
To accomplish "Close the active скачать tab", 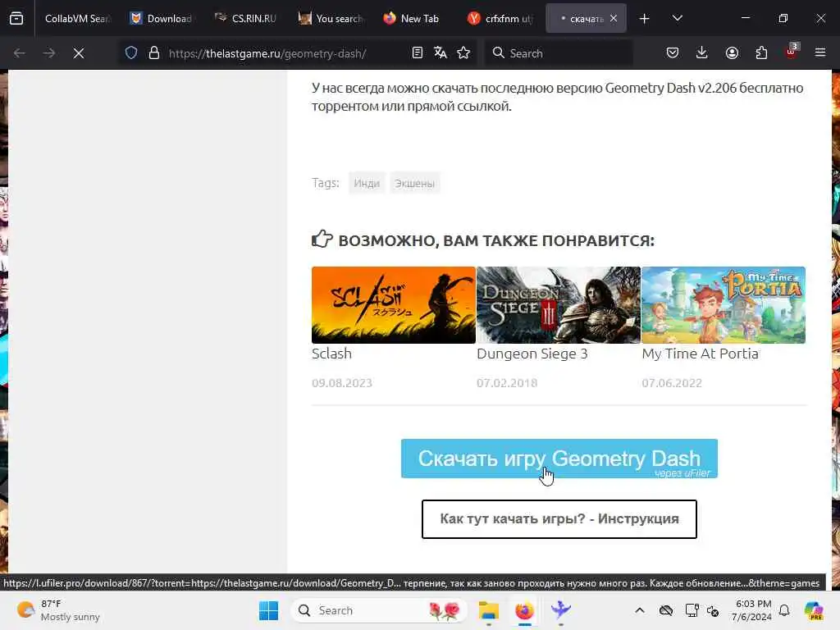I will click(x=614, y=18).
